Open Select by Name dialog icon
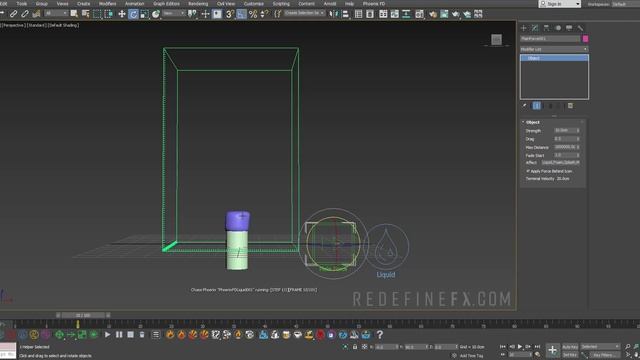 (x=85, y=14)
